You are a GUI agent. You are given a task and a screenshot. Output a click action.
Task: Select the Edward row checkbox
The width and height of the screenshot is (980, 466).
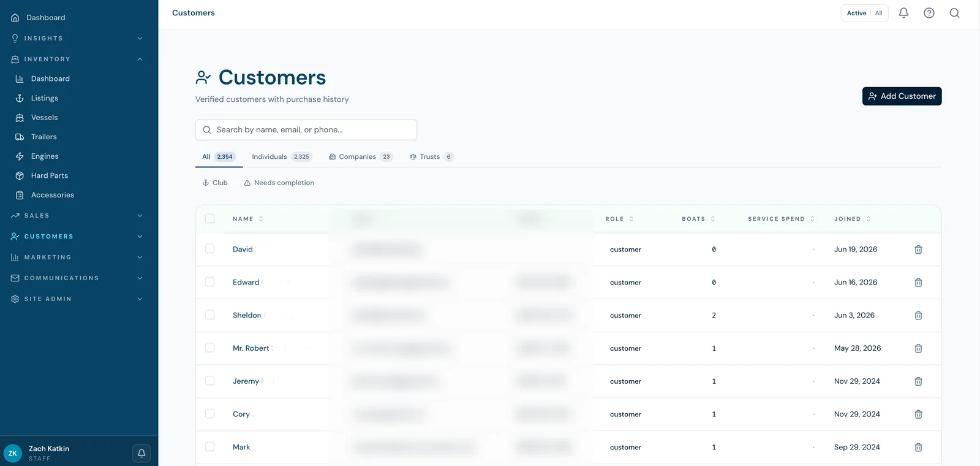pos(209,281)
